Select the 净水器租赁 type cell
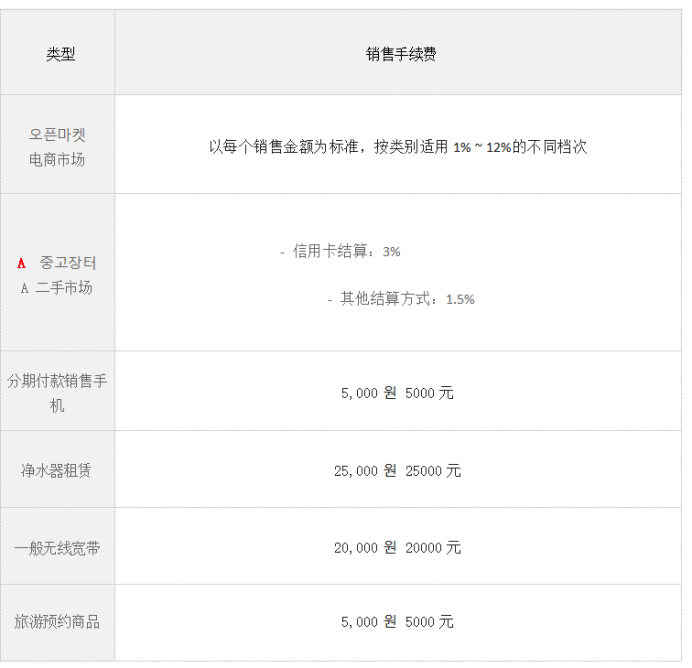The height and width of the screenshot is (668, 692). coord(57,471)
